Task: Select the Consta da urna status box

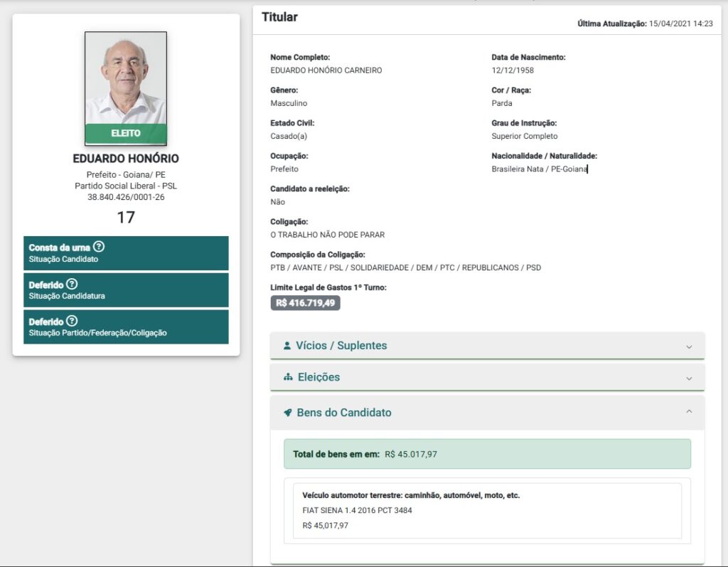Action: tap(126, 253)
